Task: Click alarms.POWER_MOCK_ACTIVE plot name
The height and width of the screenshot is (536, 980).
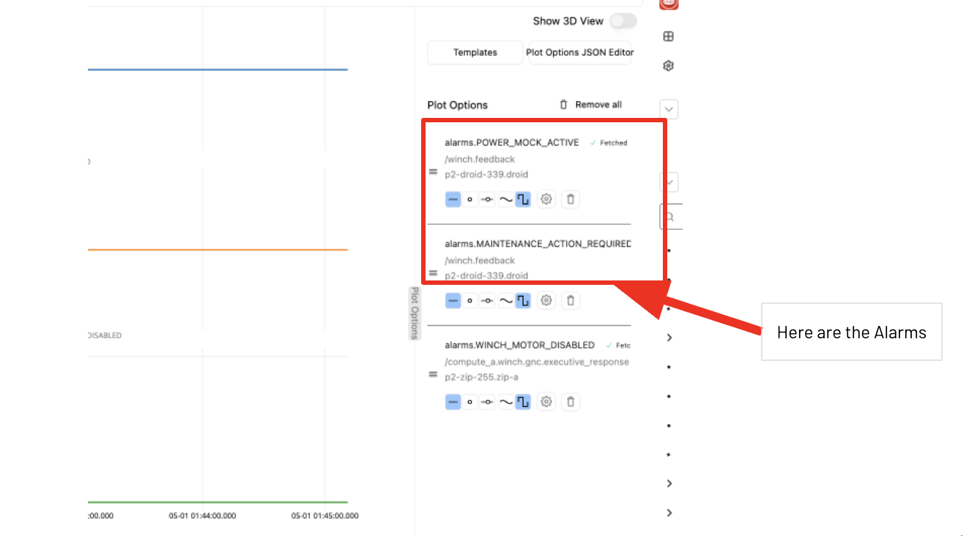Action: (512, 143)
